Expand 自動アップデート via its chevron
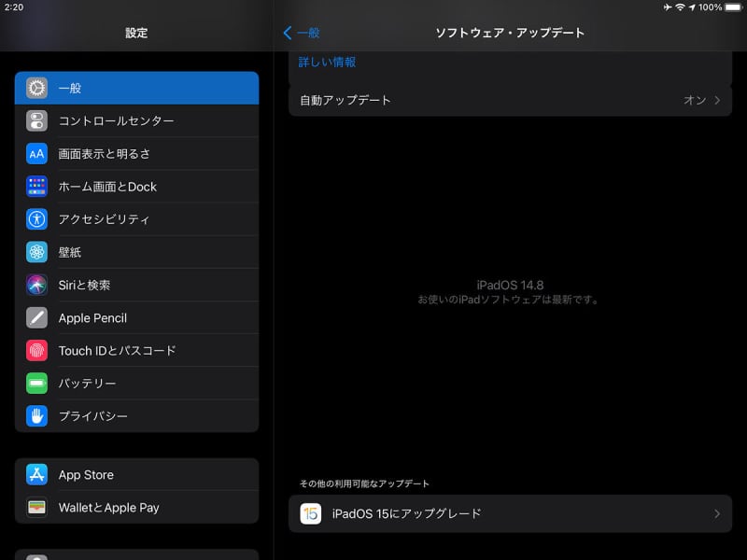The height and width of the screenshot is (560, 747). coord(717,100)
